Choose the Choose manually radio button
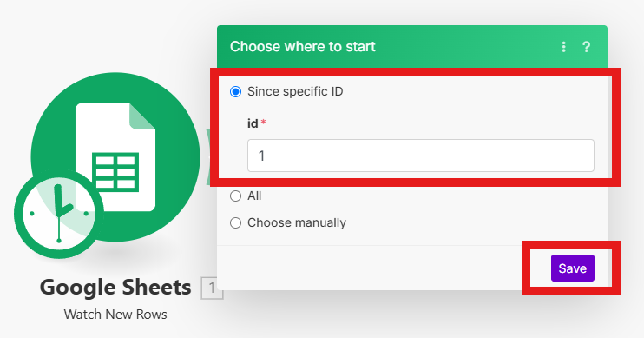The height and width of the screenshot is (338, 644). click(x=235, y=222)
